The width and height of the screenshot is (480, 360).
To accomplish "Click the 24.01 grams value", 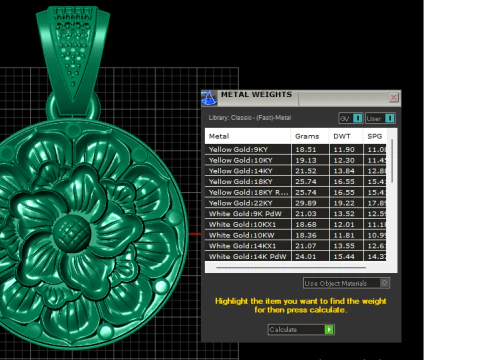I will tap(306, 256).
